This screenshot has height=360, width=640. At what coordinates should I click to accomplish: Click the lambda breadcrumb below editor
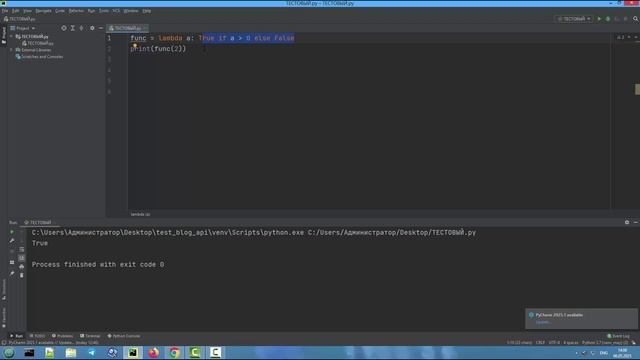click(140, 214)
